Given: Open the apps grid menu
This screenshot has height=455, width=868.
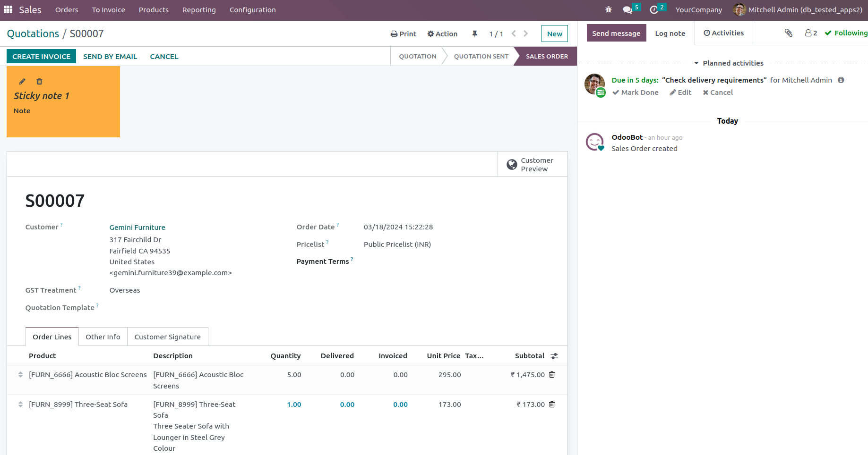Looking at the screenshot, I should coord(8,9).
